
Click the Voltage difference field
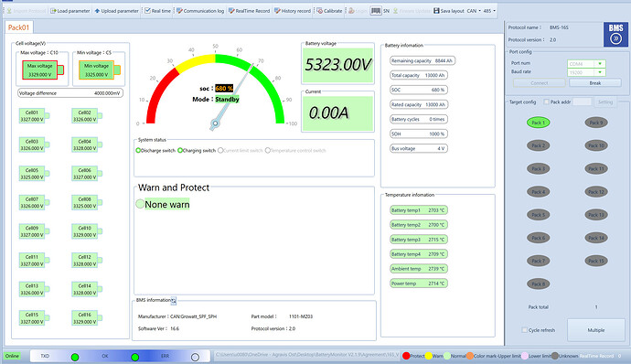click(70, 93)
